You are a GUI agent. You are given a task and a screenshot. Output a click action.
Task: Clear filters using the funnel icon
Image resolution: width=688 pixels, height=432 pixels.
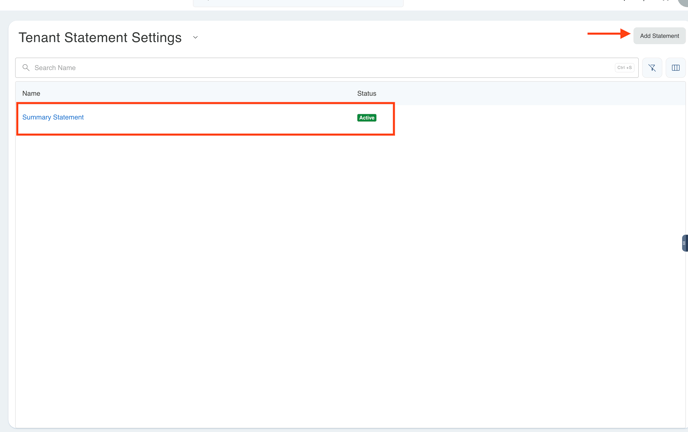point(652,68)
